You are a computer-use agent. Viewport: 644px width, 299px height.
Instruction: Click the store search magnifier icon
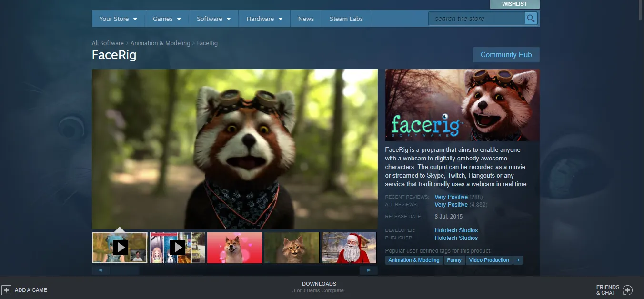click(x=531, y=19)
